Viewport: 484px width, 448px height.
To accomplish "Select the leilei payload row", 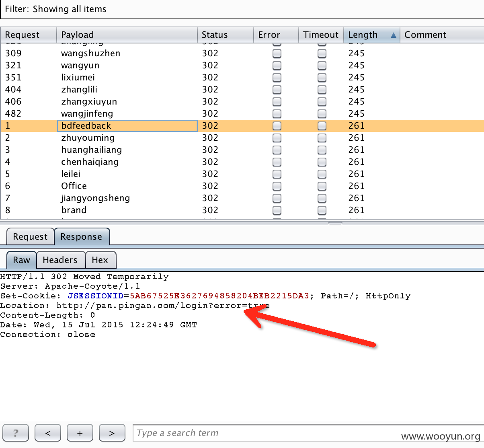I will [242, 174].
